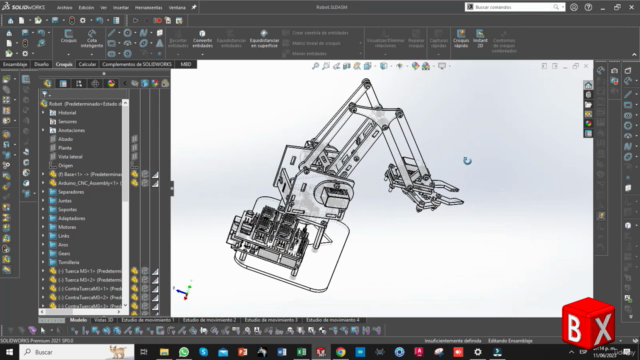
Task: Open Windows Start menu
Action: [x=9, y=352]
